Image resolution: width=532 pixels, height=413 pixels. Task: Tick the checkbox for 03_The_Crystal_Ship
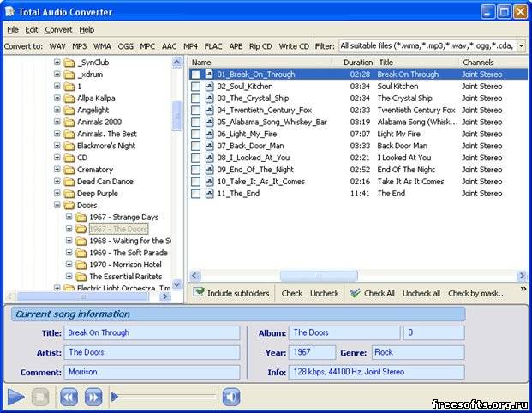(x=196, y=98)
